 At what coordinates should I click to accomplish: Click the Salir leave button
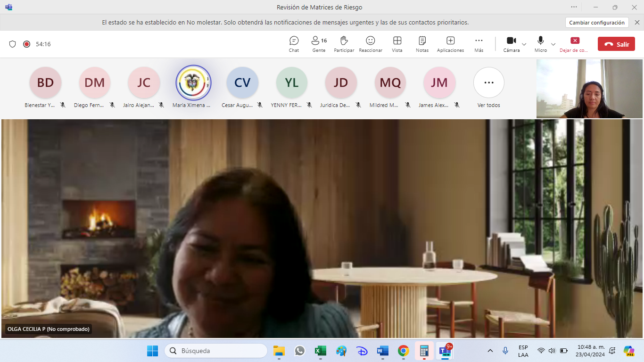point(616,44)
